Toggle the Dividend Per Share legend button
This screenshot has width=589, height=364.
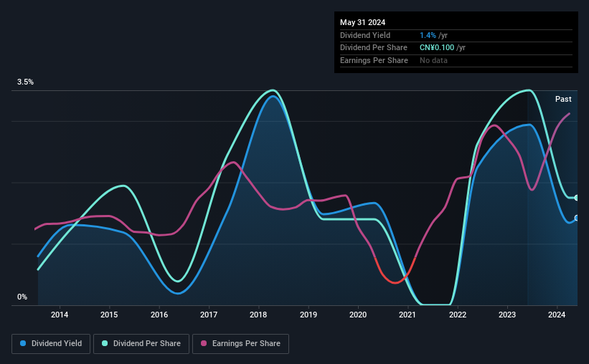pyautogui.click(x=141, y=344)
